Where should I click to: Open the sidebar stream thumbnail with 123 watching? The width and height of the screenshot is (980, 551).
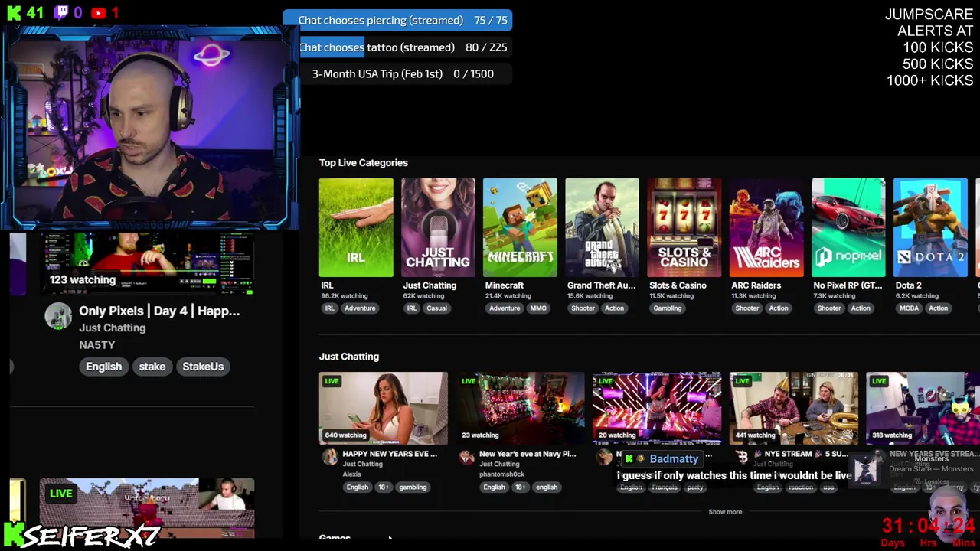(147, 264)
